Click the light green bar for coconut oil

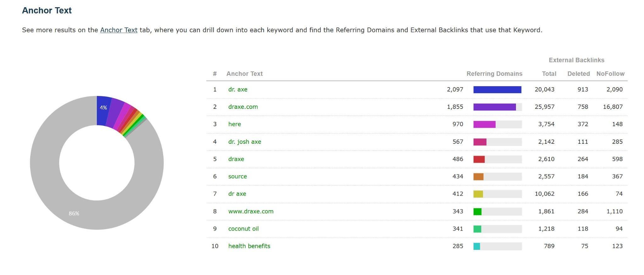point(477,229)
